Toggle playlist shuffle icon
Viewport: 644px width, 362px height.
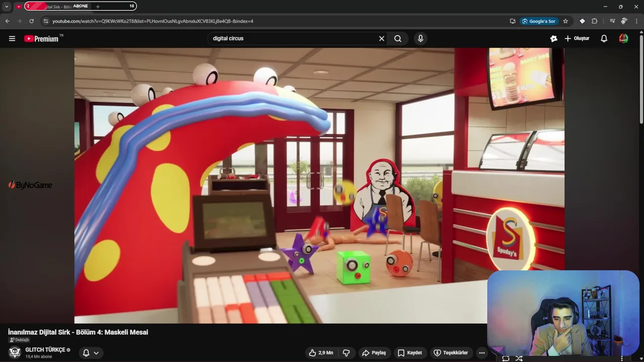[x=519, y=358]
